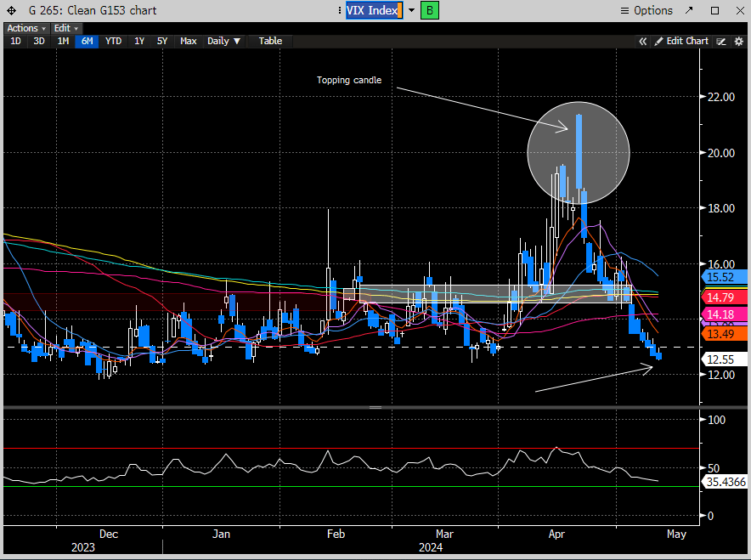Expand the VIX Index security dropdown arrow
The width and height of the screenshot is (751, 560).
[412, 10]
